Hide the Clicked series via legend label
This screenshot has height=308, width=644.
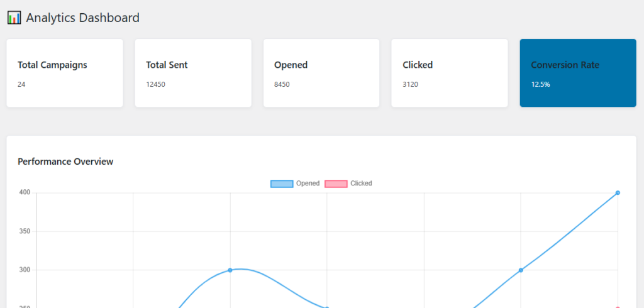[x=361, y=184]
